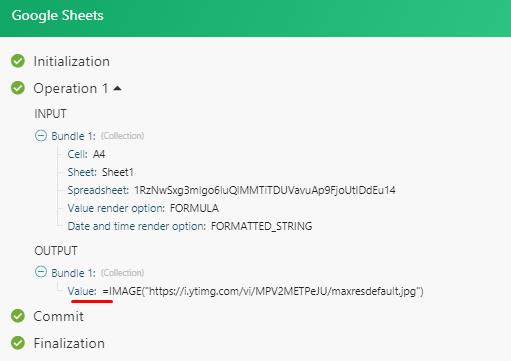Click the FORMATTED_STRING value

(x=262, y=226)
